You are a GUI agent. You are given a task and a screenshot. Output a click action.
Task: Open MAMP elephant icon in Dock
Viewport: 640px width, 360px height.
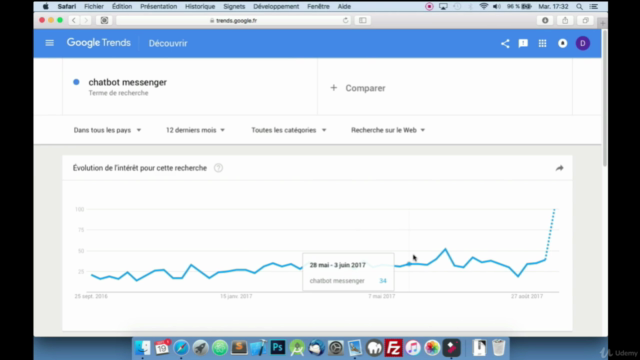(x=374, y=348)
